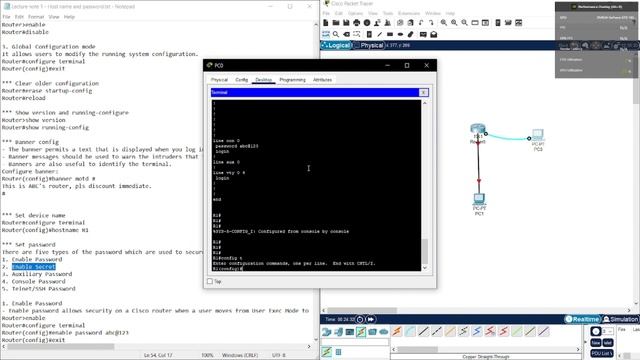Click highlighted 'Enable Secret' text in Notepad
Image resolution: width=640 pixels, height=360 pixels.
pyautogui.click(x=33, y=267)
